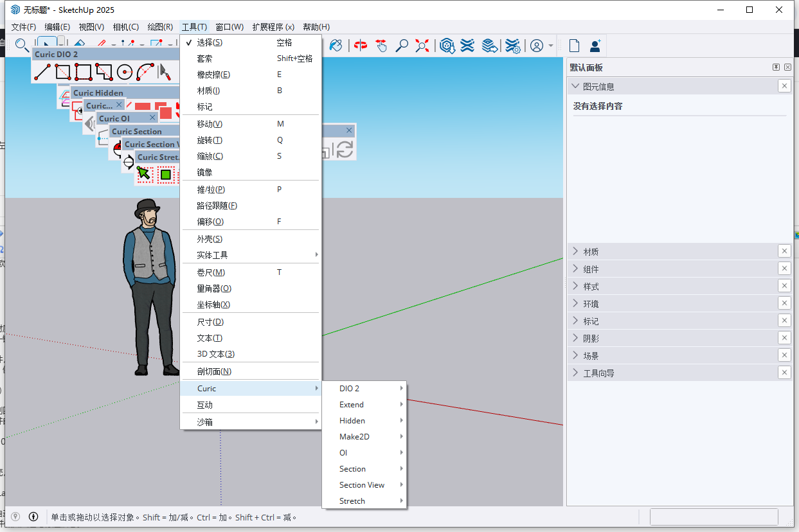Image resolution: width=799 pixels, height=532 pixels.
Task: Activate the Zoom Extents tool icon
Action: click(422, 46)
